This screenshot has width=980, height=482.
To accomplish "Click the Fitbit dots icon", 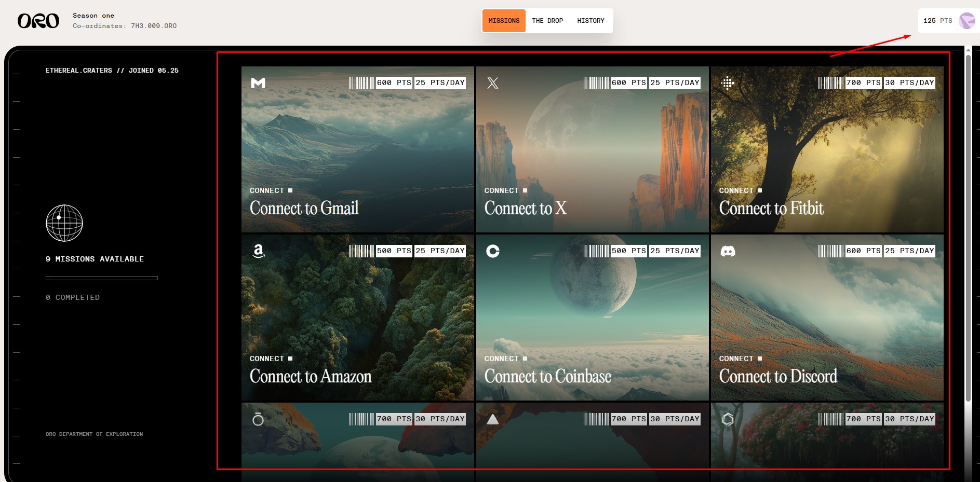I will [728, 83].
